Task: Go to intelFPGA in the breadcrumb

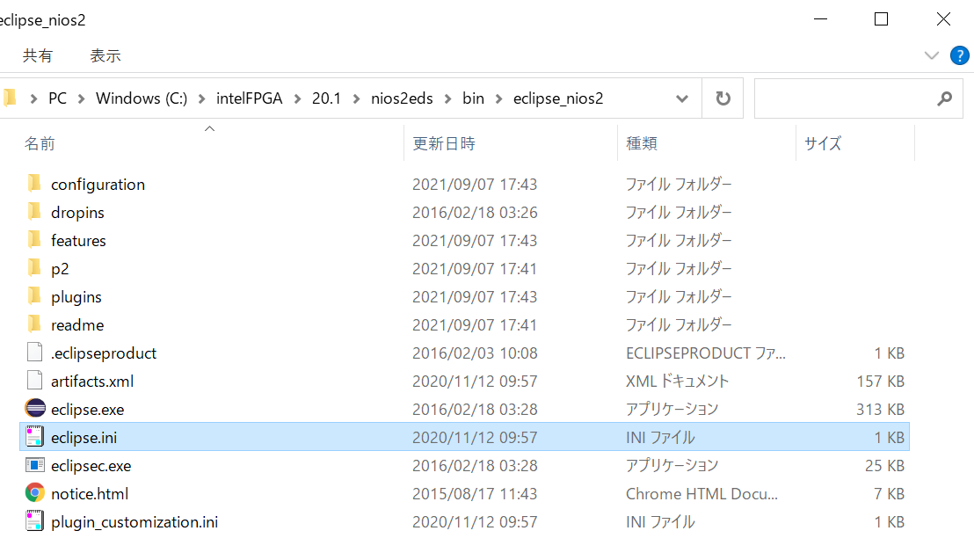Action: (x=249, y=98)
